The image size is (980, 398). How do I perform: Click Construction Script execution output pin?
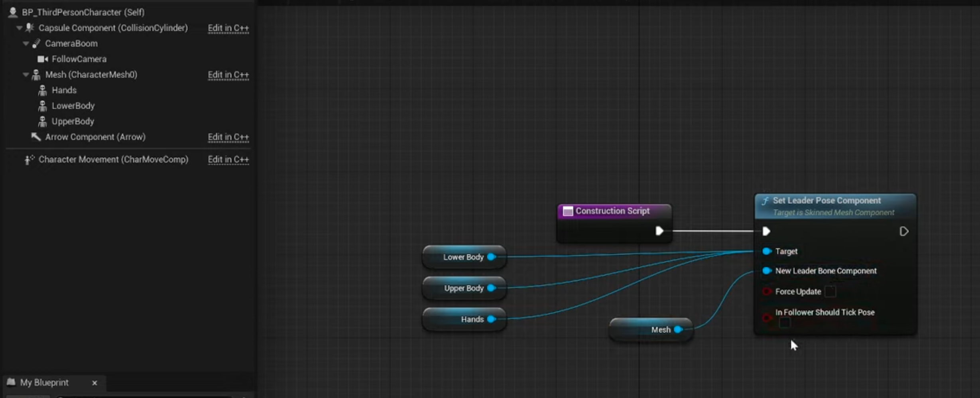659,231
